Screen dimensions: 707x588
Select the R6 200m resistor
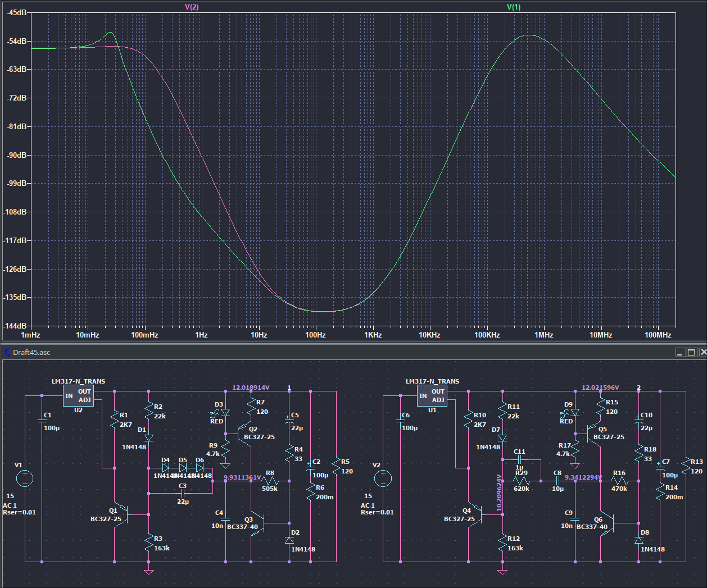pyautogui.click(x=311, y=492)
